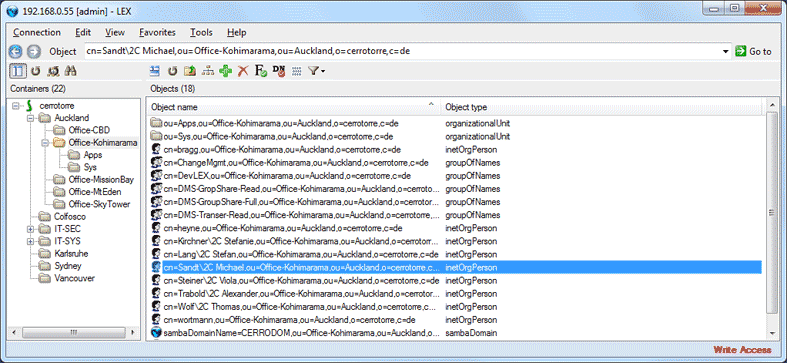787x363 pixels.
Task: Open search with the binoculars icon
Action: coord(70,71)
